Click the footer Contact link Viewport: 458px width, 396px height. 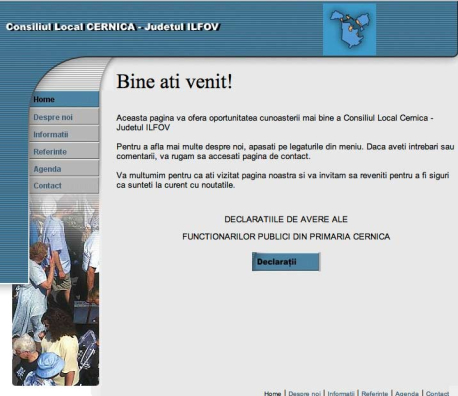[437, 393]
